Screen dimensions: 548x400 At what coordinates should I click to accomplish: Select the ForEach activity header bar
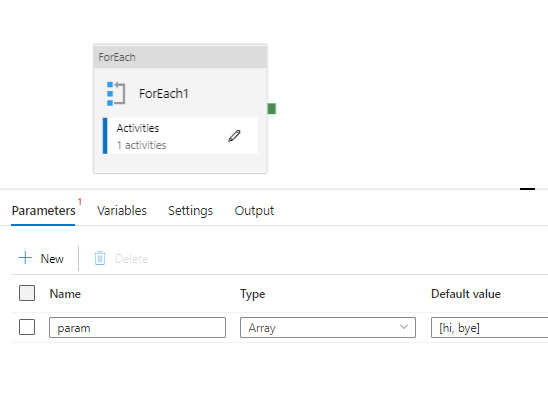pyautogui.click(x=180, y=57)
